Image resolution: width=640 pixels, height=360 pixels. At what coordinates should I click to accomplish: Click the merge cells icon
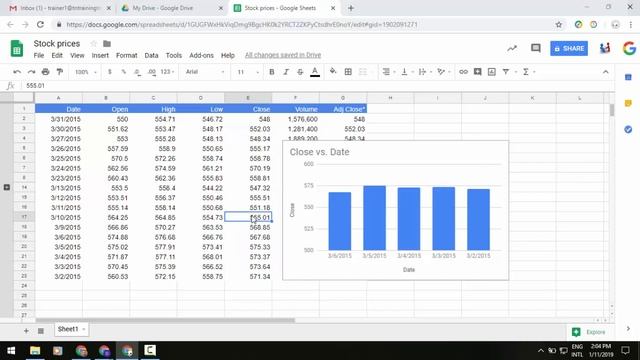(x=362, y=72)
